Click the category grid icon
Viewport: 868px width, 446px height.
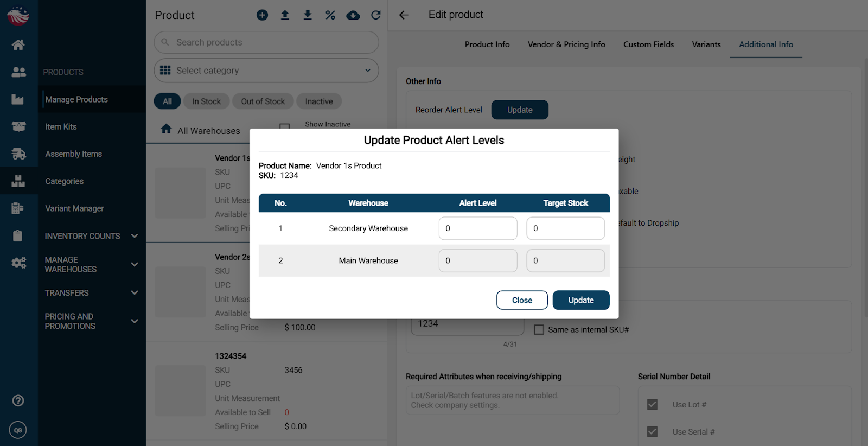(165, 71)
